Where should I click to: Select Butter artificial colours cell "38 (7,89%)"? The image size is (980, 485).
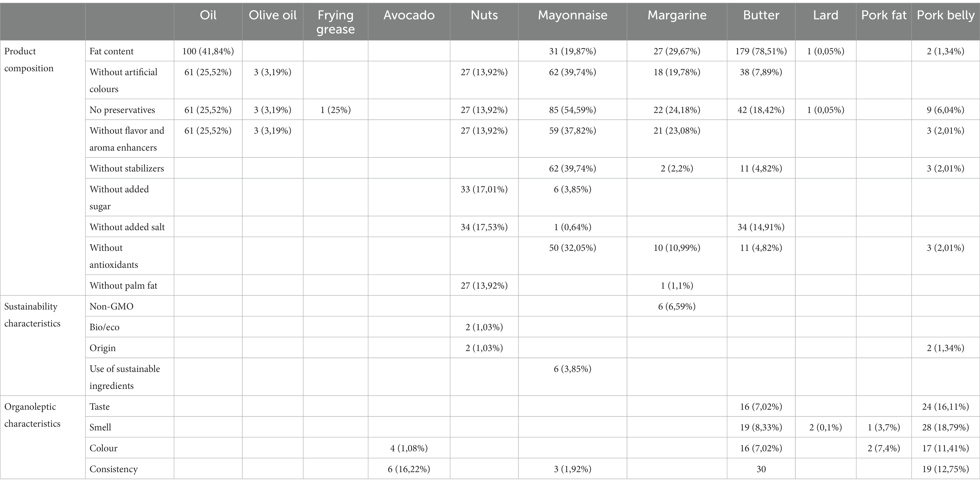[x=761, y=72]
